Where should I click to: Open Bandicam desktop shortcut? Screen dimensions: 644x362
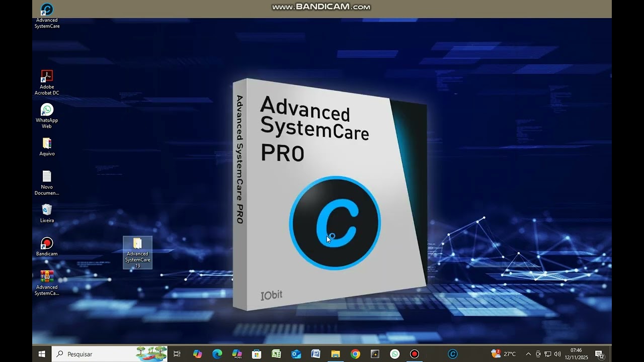pyautogui.click(x=47, y=246)
